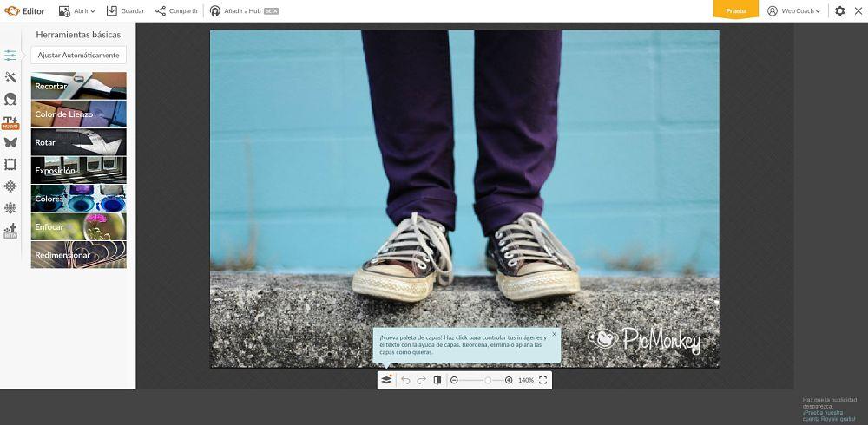
Task: Click Guardar to save the image
Action: coord(126,10)
